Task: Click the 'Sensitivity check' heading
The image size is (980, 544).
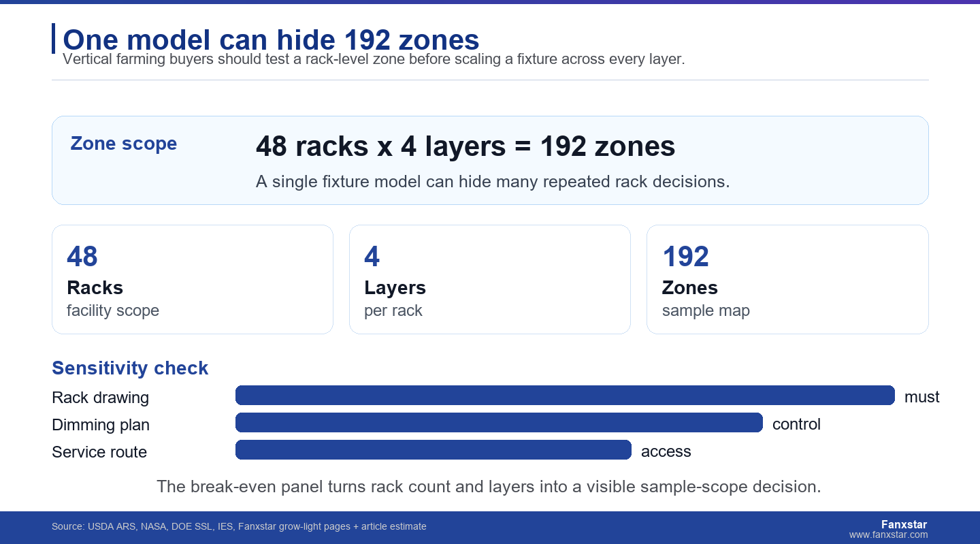Action: pos(130,368)
